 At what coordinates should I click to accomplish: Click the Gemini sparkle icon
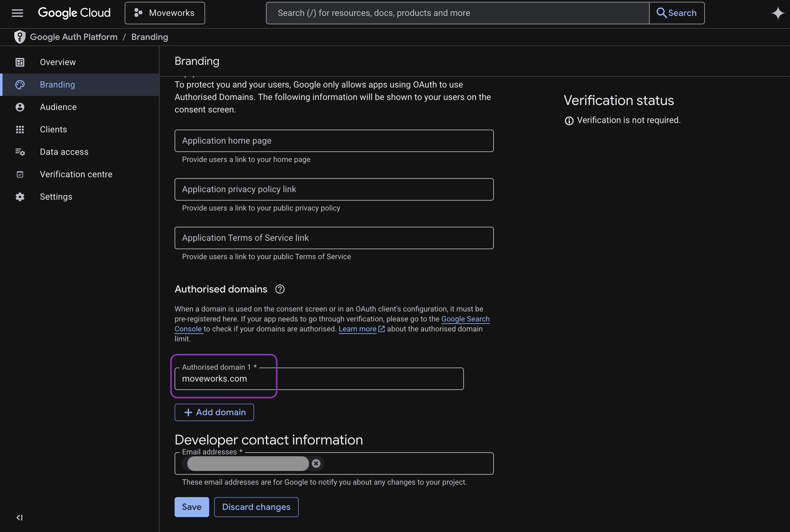click(x=778, y=13)
